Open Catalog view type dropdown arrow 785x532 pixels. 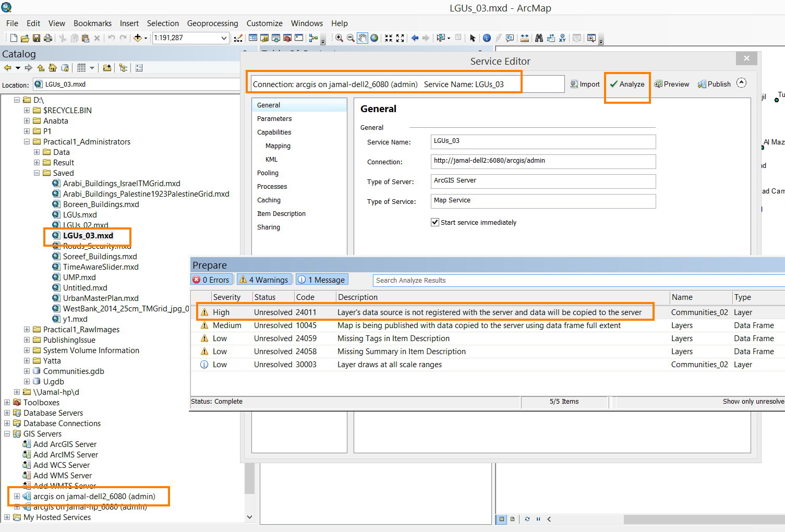[92, 67]
